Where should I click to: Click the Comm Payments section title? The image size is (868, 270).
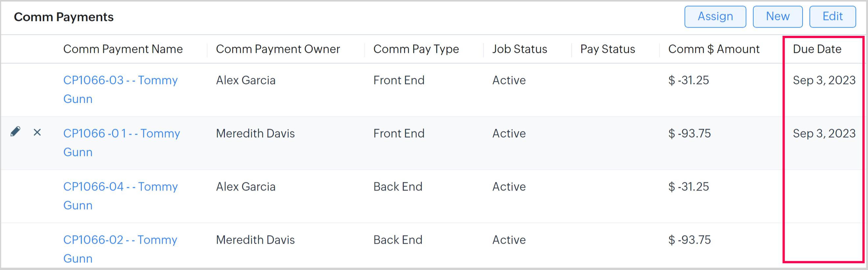pos(64,17)
